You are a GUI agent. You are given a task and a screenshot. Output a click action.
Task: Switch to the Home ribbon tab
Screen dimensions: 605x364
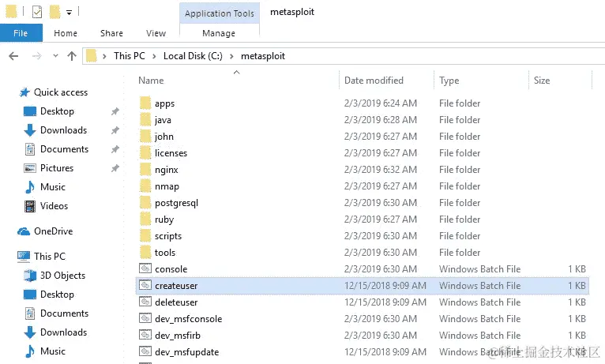[66, 33]
